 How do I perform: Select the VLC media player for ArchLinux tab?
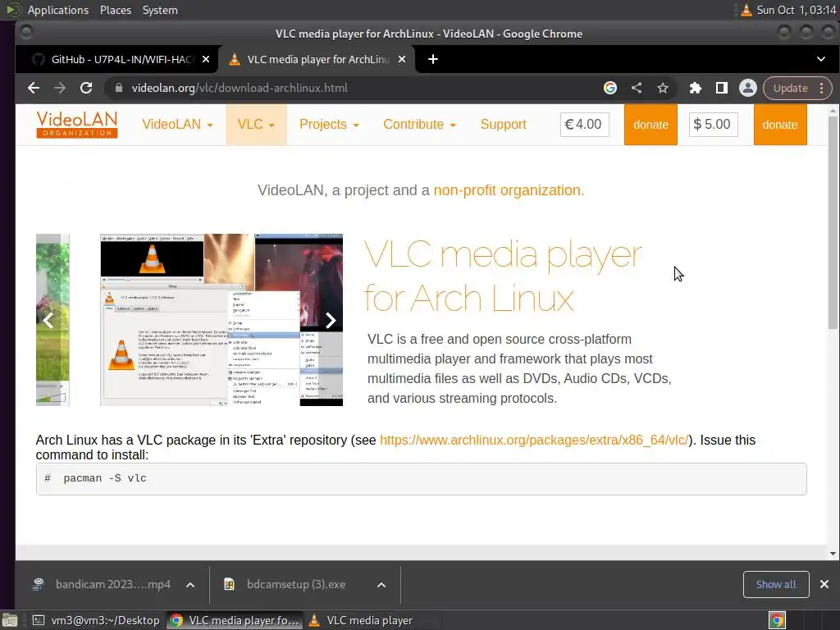(x=316, y=59)
